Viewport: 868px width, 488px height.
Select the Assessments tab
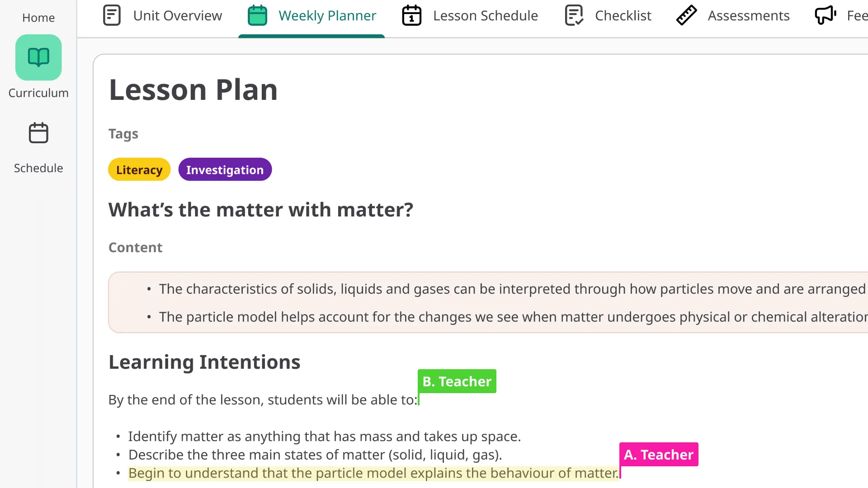[748, 16]
